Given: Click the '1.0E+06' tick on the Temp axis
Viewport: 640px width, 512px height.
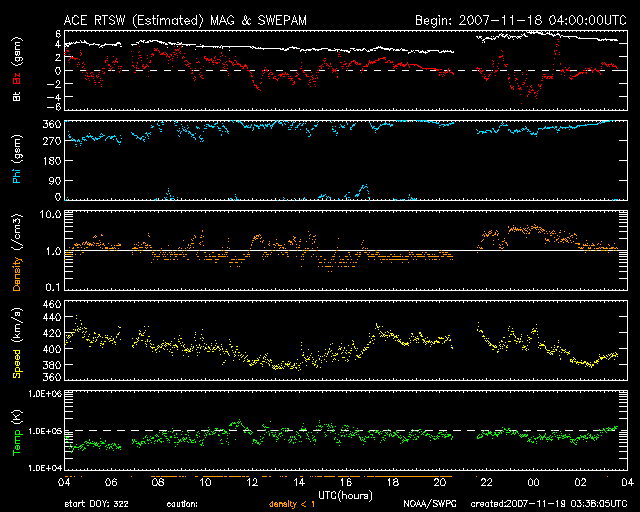Looking at the screenshot, I should pos(45,394).
